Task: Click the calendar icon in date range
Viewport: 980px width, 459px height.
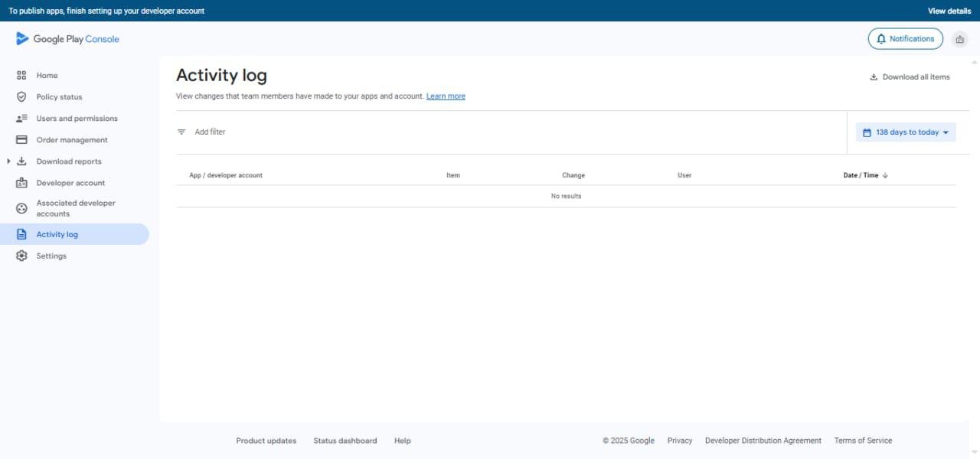Action: 867,132
